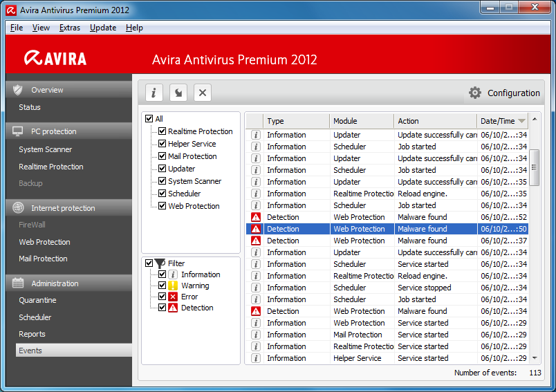The image size is (556, 392).
Task: Open the View menu
Action: [x=41, y=28]
